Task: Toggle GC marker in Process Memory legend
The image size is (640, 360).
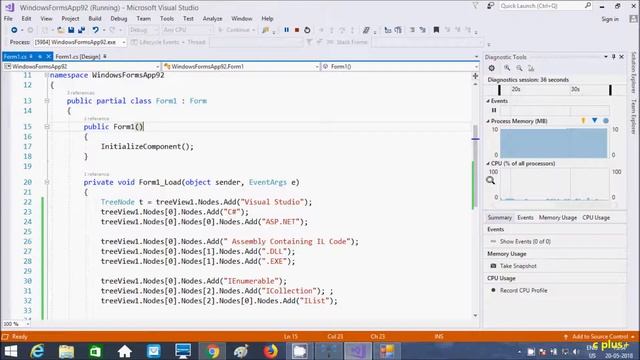Action: coord(583,120)
